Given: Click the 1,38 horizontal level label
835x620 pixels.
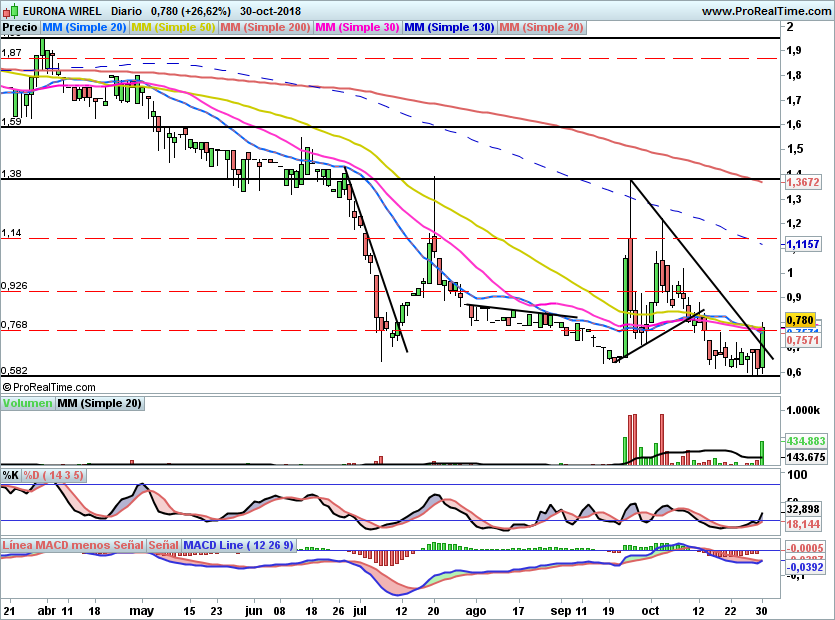Looking at the screenshot, I should pyautogui.click(x=11, y=174).
